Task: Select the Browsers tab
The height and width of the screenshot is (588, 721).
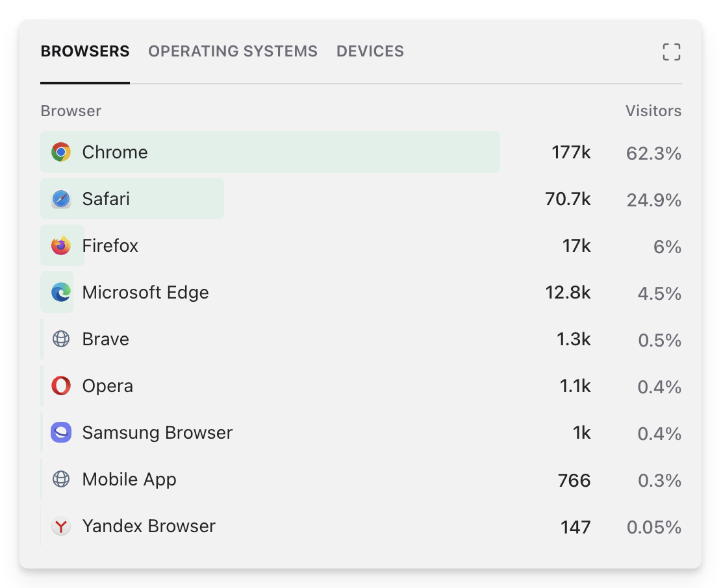Action: 85,51
